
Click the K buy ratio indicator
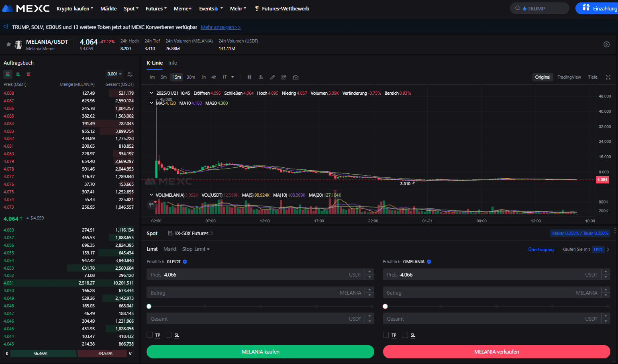point(7,354)
